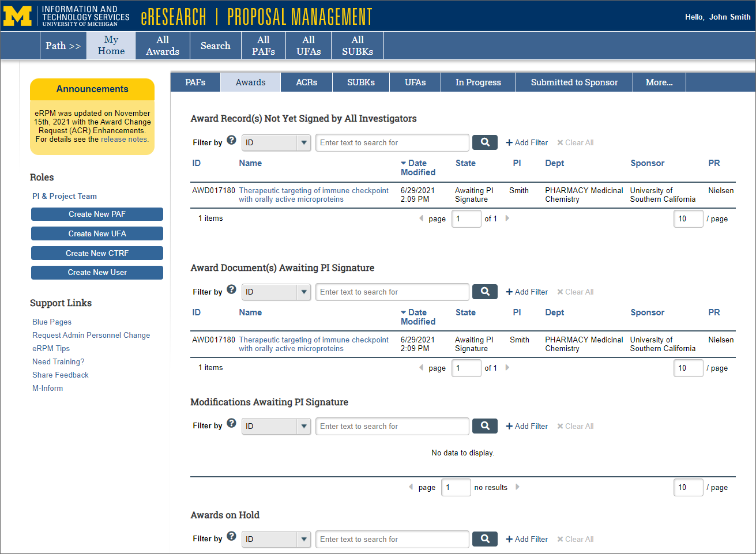Sort Award Documents table by Date Modified
The height and width of the screenshot is (554, 756).
click(x=418, y=317)
